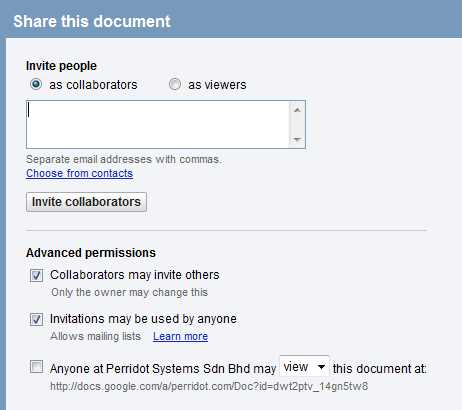Select the 'as viewers' radio button
This screenshot has height=410, width=462.
tap(175, 84)
